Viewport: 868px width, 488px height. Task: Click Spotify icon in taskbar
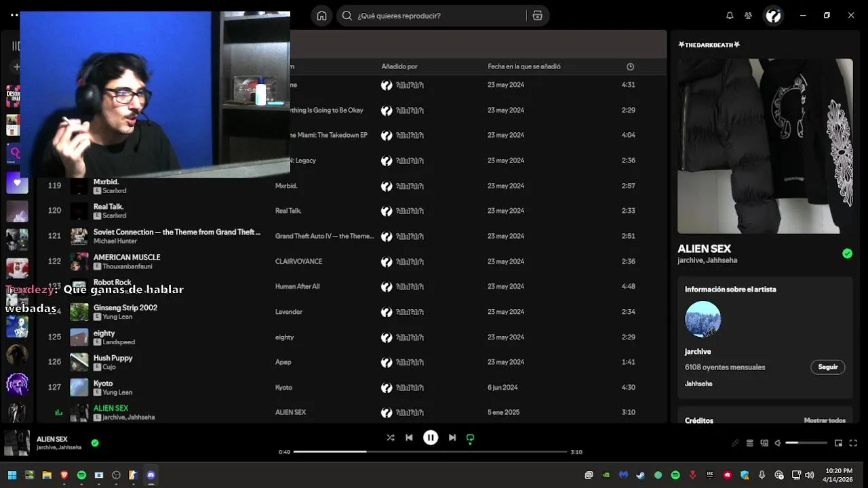pyautogui.click(x=81, y=475)
